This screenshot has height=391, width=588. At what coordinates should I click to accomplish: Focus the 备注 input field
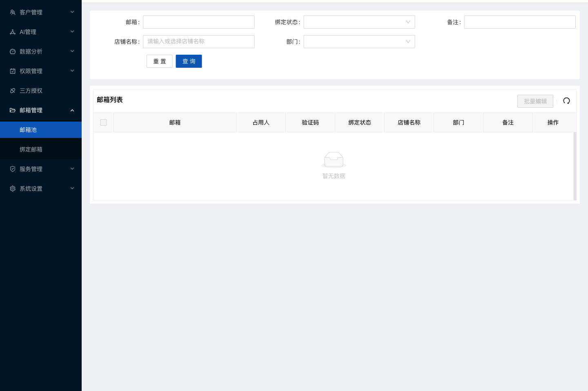pyautogui.click(x=520, y=22)
